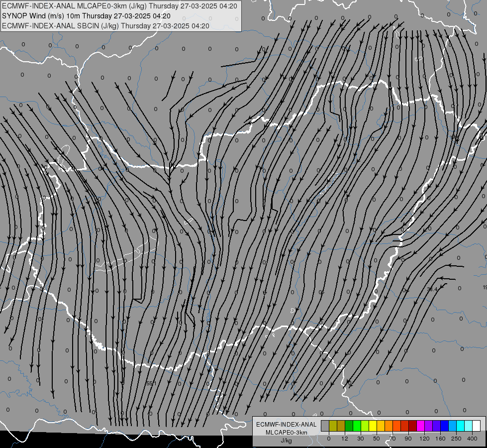
Task: Select the 120 tick label on the colorbar
Action: pos(424,439)
